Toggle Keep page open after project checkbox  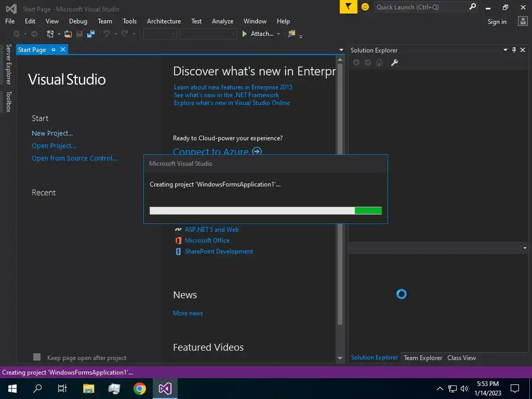(x=37, y=357)
